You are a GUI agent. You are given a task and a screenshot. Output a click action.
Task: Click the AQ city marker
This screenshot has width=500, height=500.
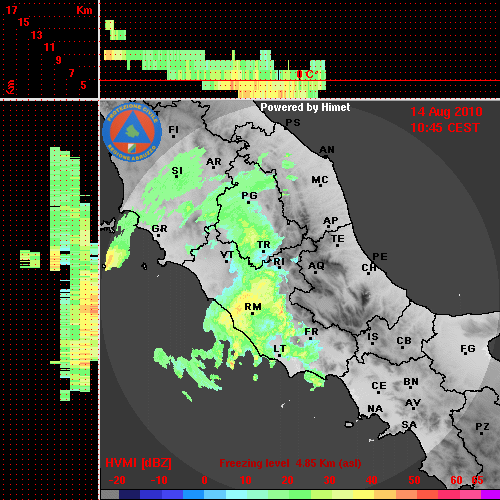tap(315, 272)
